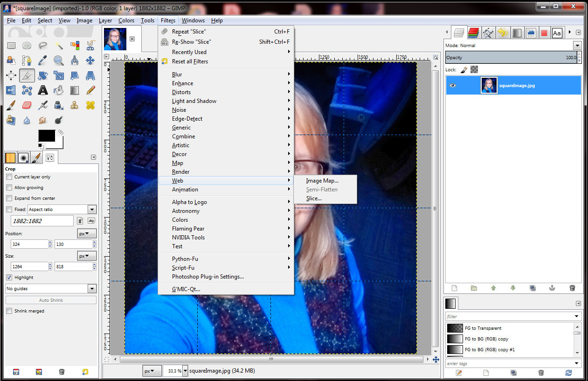Screen dimensions: 588x381
Task: Disable the Highlight crop option
Action: click(8, 277)
